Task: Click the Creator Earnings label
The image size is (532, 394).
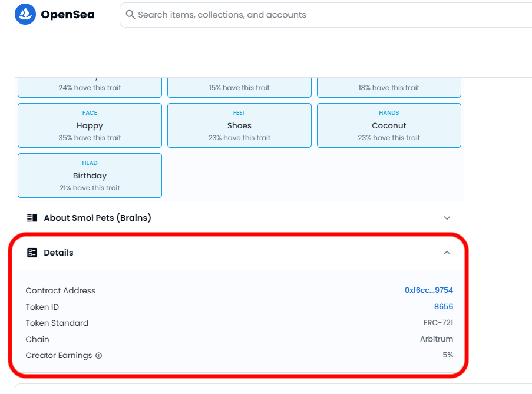Action: 59,356
